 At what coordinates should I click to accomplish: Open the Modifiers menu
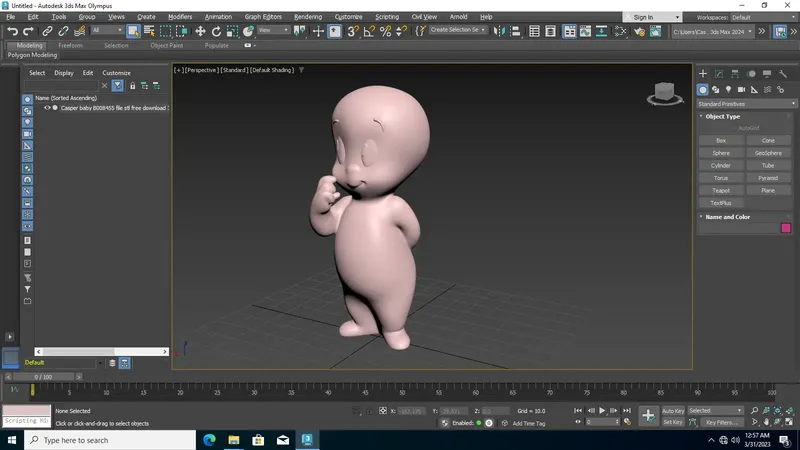[x=180, y=17]
